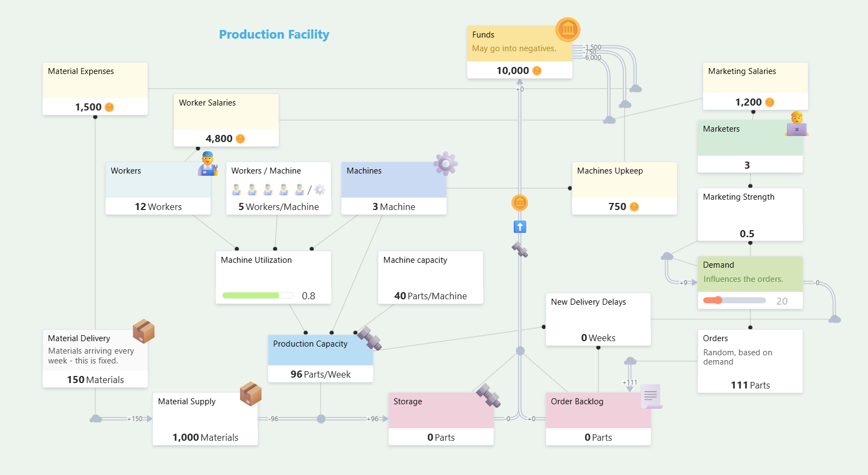Click the Workers mechanic emoji icon
Screen dimensions: 868x475
pyautogui.click(x=207, y=164)
